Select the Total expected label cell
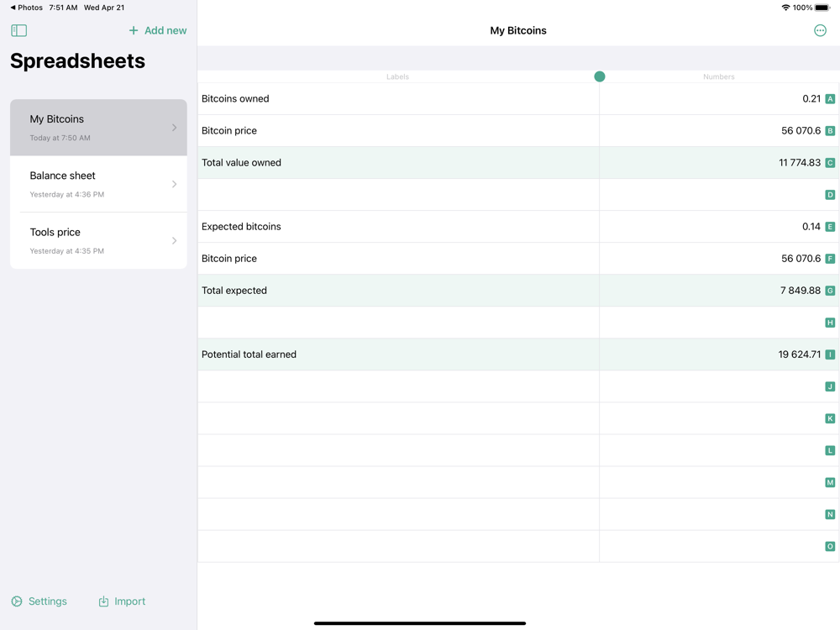This screenshot has width=840, height=630. (398, 291)
